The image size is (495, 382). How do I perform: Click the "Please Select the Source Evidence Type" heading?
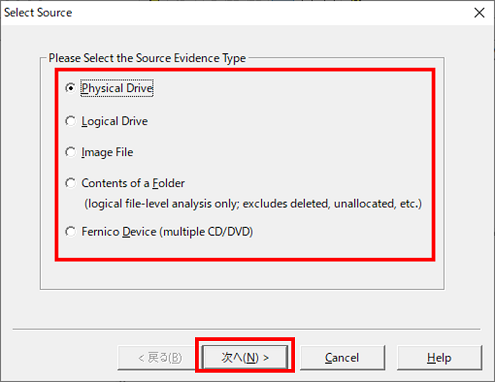(x=147, y=58)
